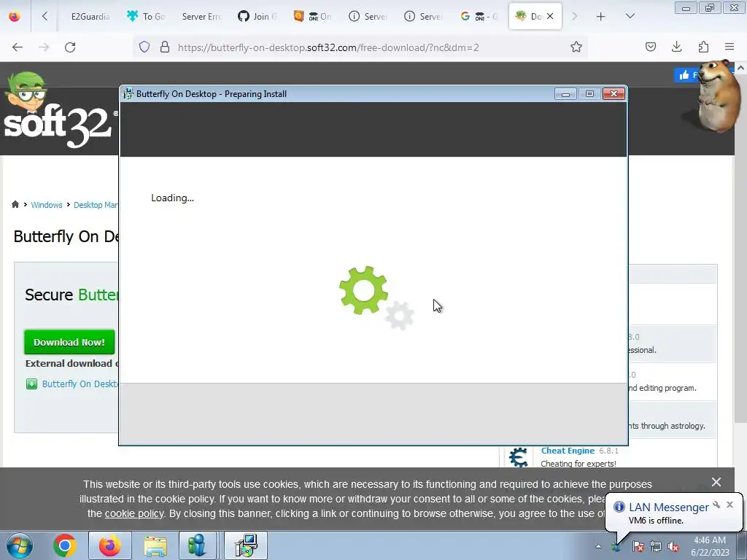This screenshot has height=560, width=747.
Task: Click the soft32 URL in the address bar
Action: point(328,47)
